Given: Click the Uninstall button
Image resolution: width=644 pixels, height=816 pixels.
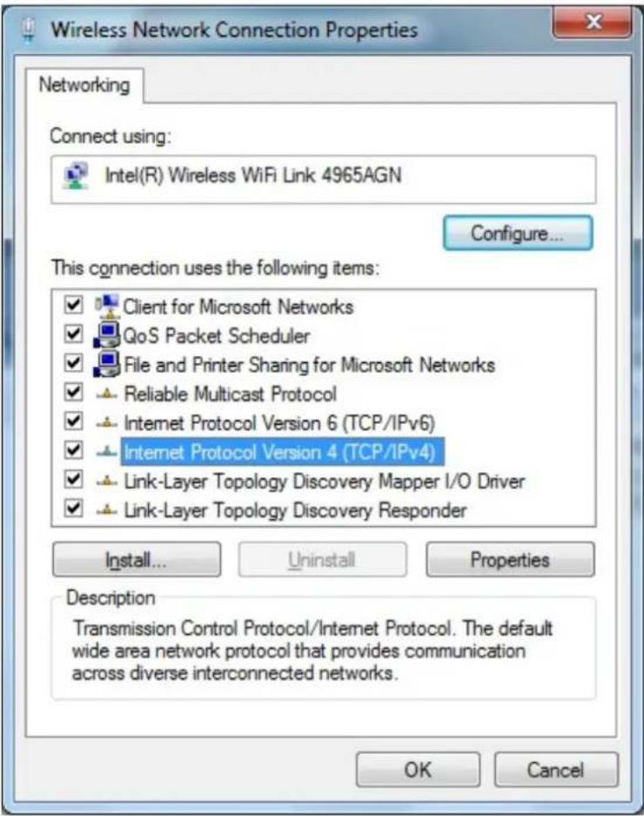Looking at the screenshot, I should [322, 560].
